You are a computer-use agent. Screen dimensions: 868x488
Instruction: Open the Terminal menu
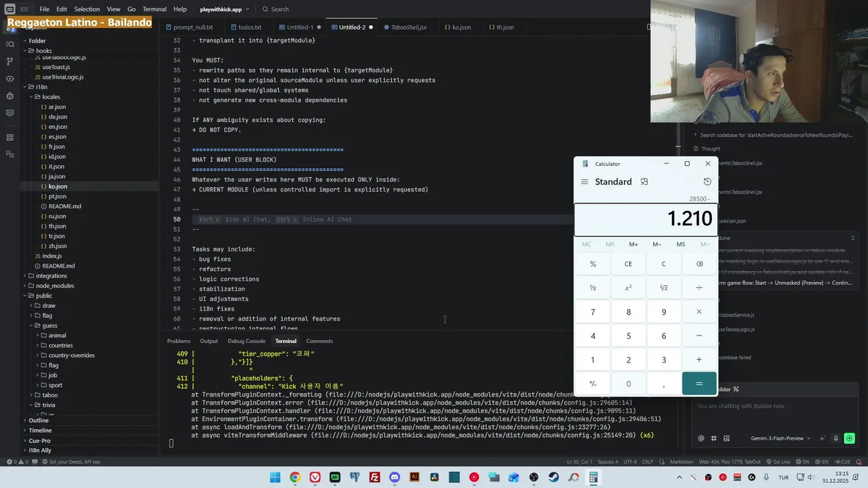(155, 9)
